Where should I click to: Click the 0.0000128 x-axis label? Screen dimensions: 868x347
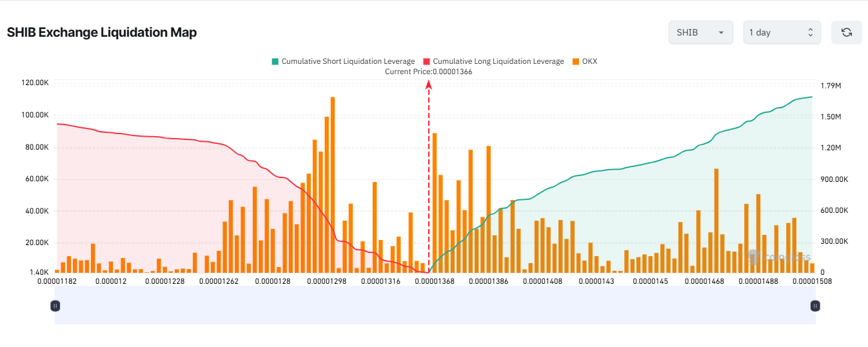click(273, 281)
